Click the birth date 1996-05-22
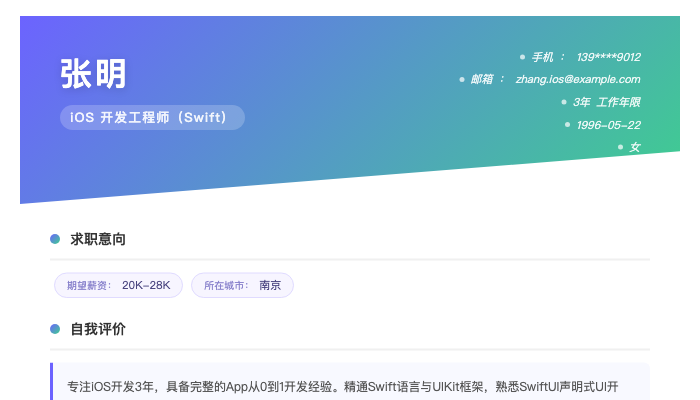 (x=608, y=125)
